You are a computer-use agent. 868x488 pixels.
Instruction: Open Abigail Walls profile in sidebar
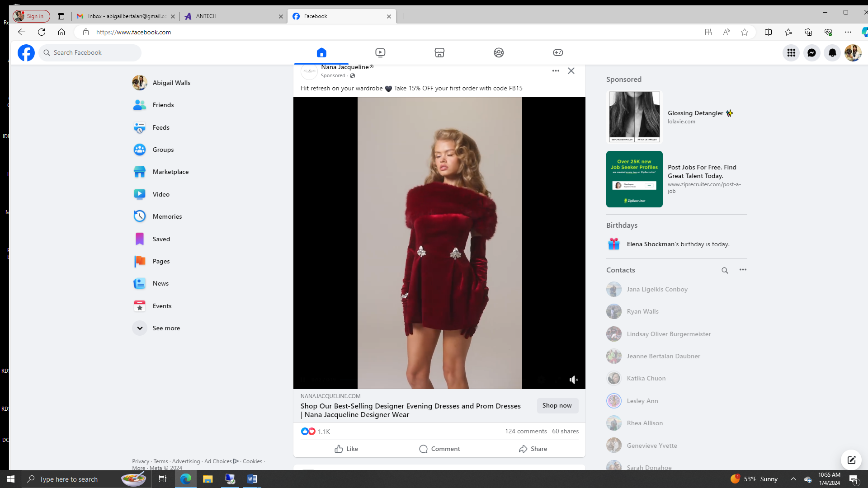pos(171,83)
